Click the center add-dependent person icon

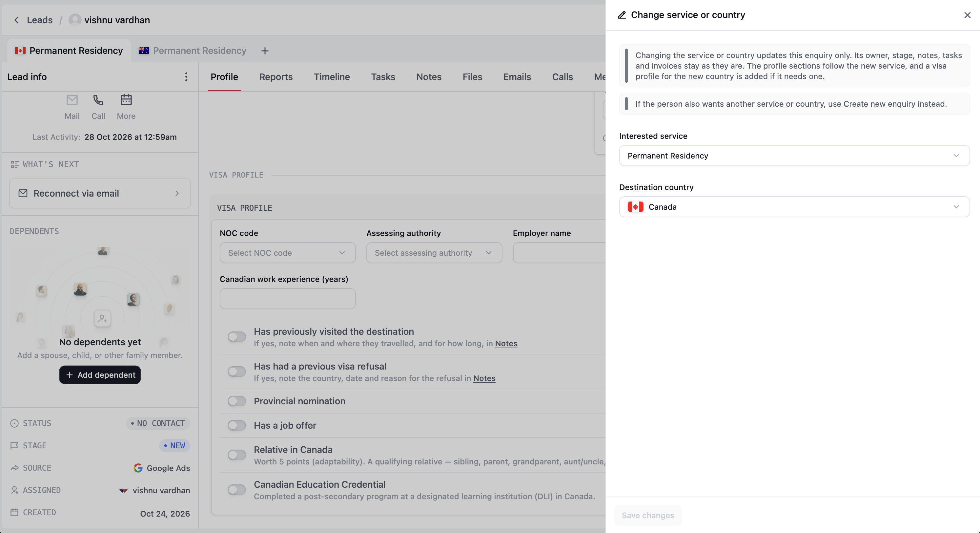pyautogui.click(x=102, y=318)
